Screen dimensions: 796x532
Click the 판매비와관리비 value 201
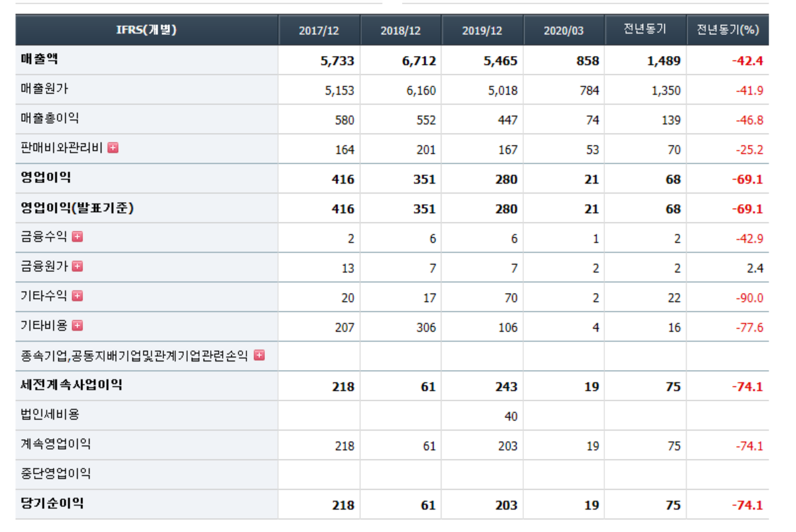(x=426, y=150)
